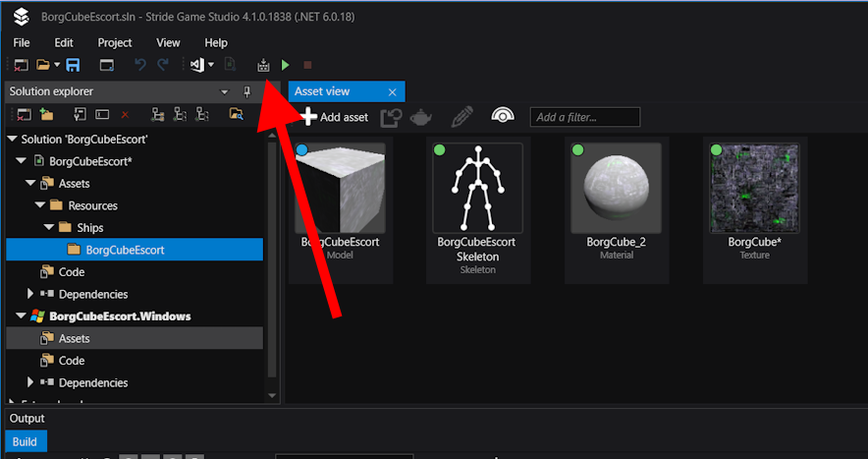
Task: Click the folder with magnifier icon
Action: pyautogui.click(x=237, y=115)
